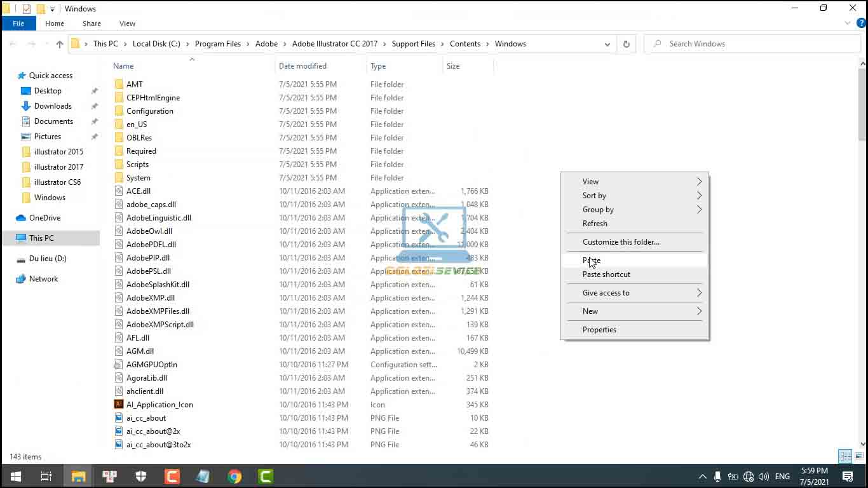
Task: Open the help question mark icon
Action: click(862, 24)
